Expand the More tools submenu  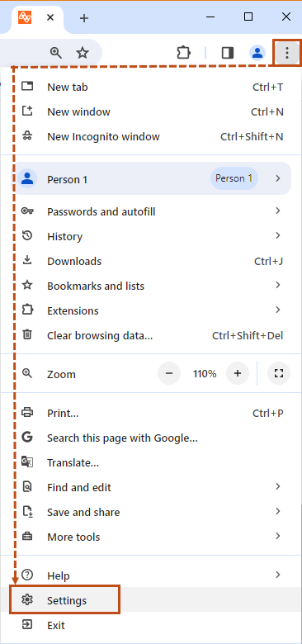(151, 537)
